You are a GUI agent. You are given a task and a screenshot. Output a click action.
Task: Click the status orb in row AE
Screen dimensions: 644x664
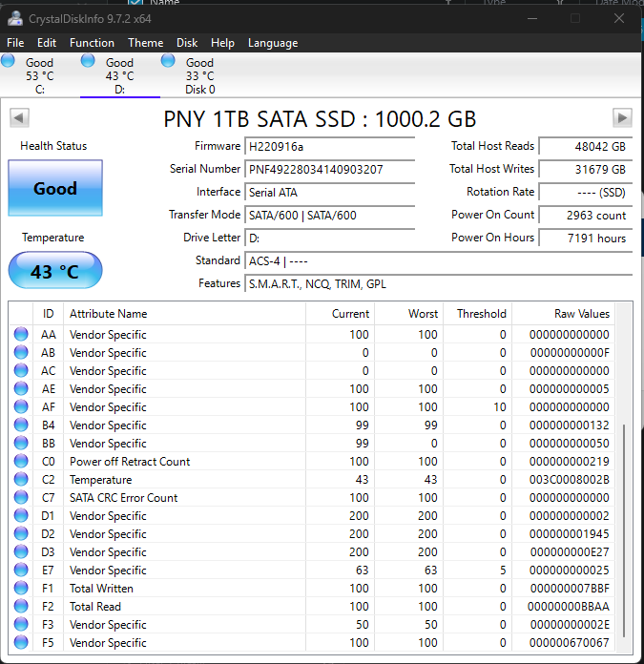coord(21,388)
